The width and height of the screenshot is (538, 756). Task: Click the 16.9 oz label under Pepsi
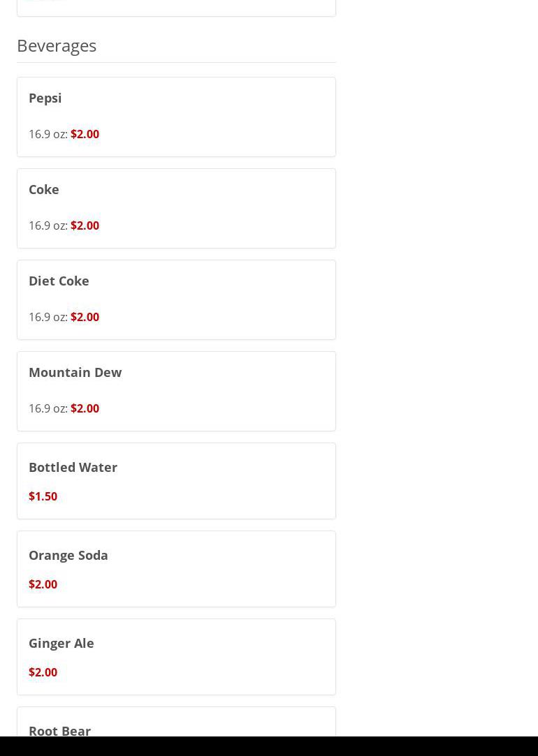[x=48, y=134]
